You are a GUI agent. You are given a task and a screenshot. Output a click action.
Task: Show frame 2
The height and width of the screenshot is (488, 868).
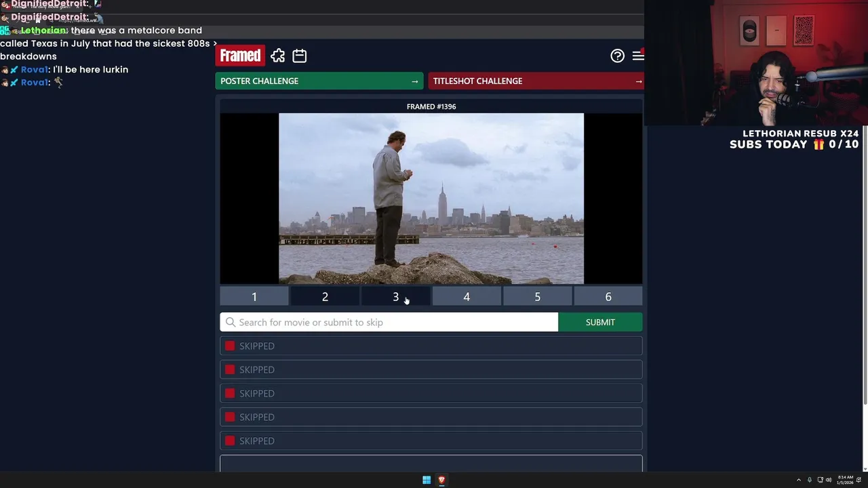tap(325, 296)
